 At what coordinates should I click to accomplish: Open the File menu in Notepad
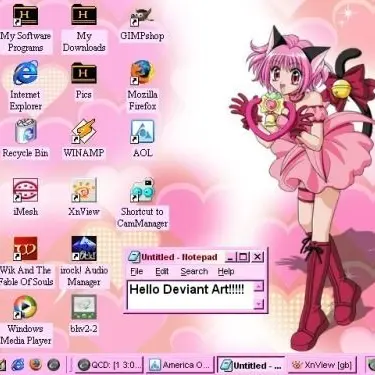[137, 272]
